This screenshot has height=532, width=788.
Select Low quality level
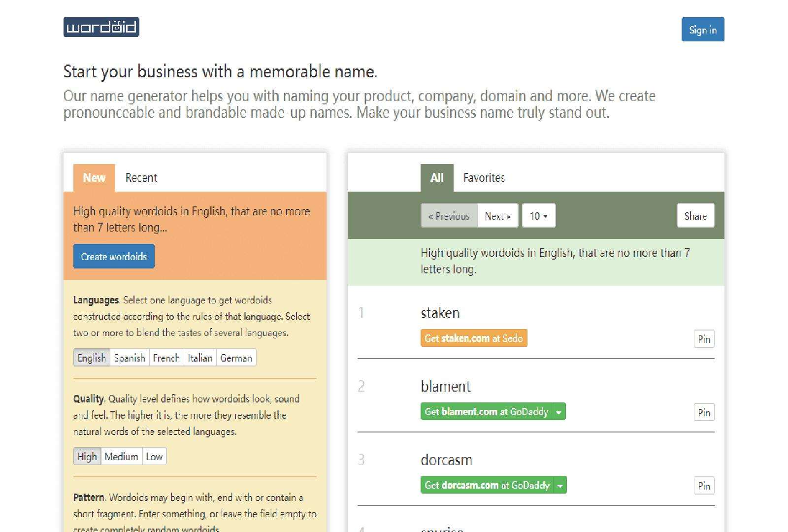(154, 457)
